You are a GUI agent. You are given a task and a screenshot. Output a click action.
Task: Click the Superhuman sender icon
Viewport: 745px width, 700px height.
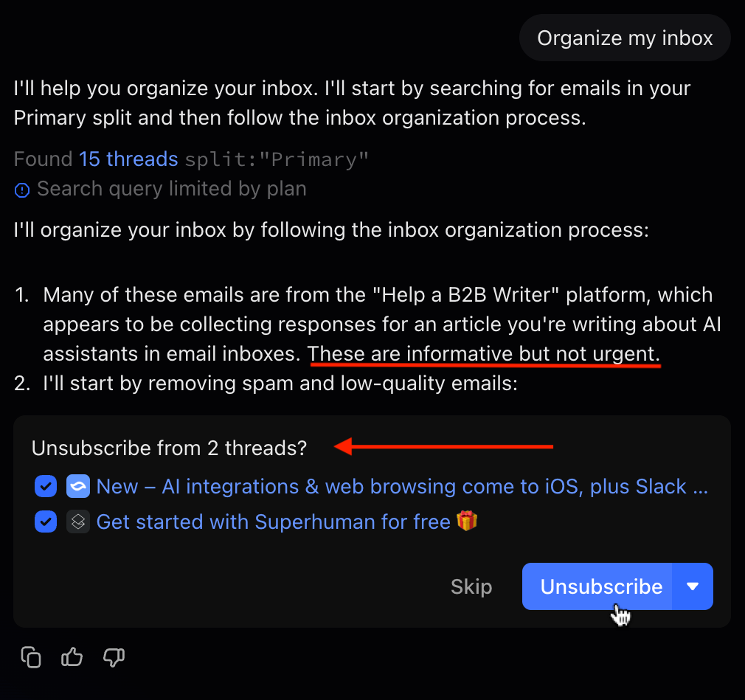(77, 522)
